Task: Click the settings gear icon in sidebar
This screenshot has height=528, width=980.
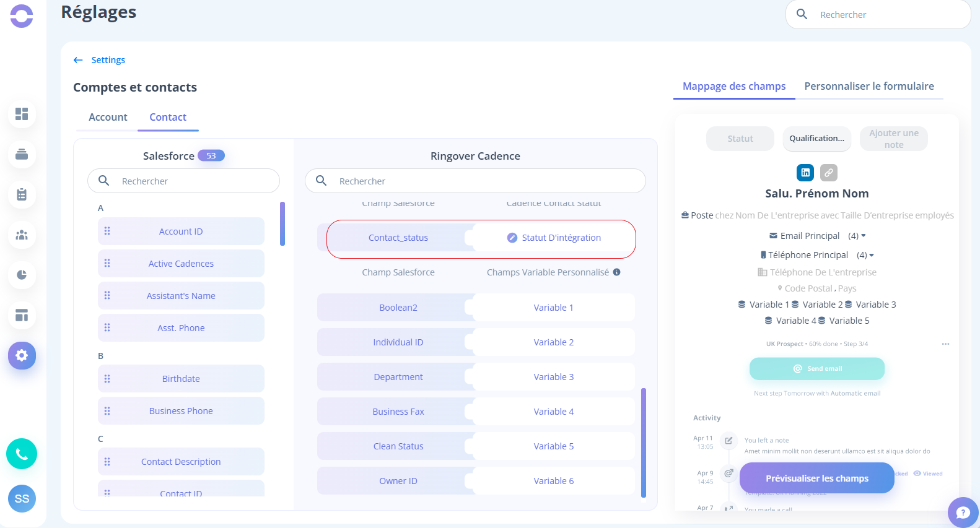Action: [x=22, y=355]
